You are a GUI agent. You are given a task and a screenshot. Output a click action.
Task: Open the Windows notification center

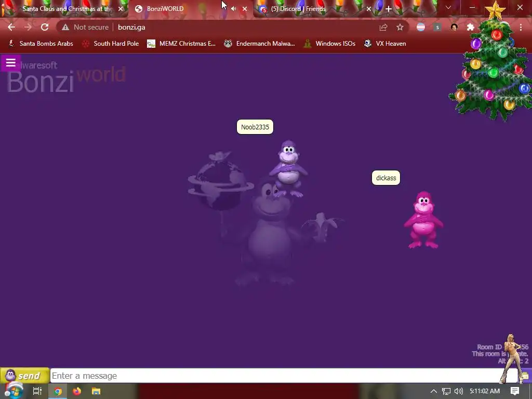[515, 391]
